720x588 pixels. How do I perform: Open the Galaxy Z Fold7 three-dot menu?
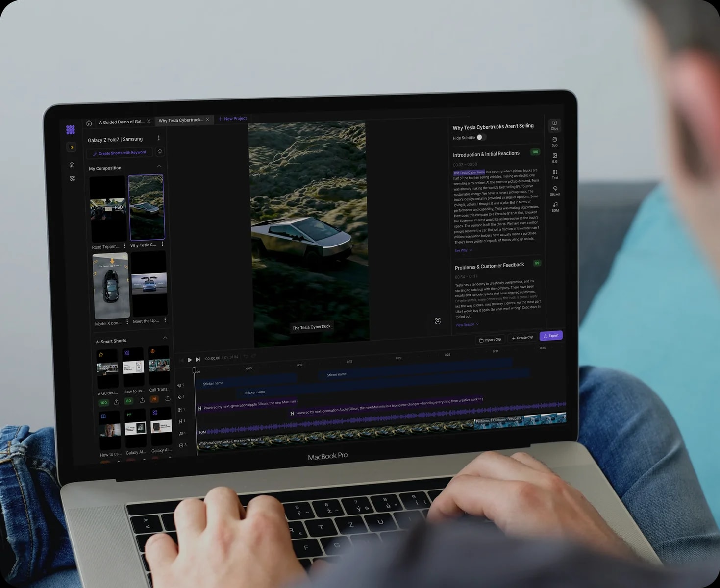pyautogui.click(x=159, y=138)
